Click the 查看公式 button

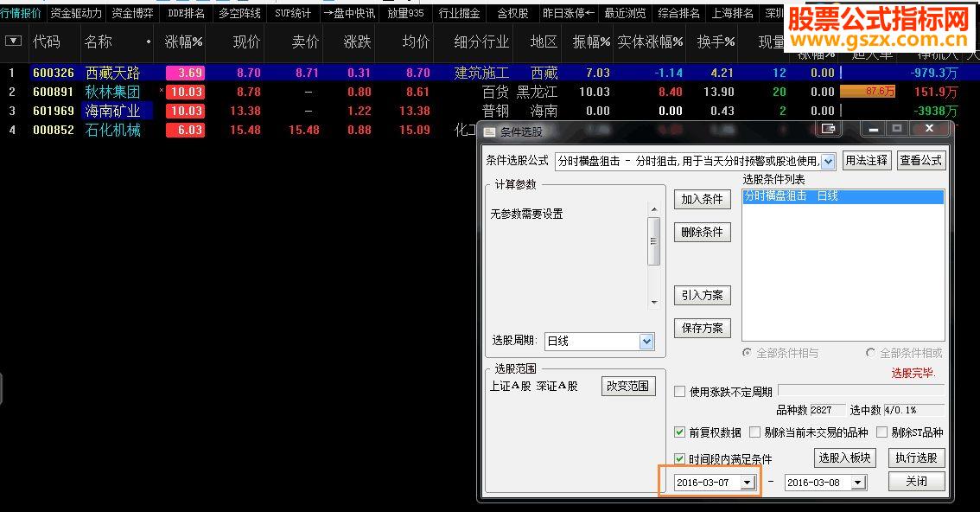click(920, 160)
